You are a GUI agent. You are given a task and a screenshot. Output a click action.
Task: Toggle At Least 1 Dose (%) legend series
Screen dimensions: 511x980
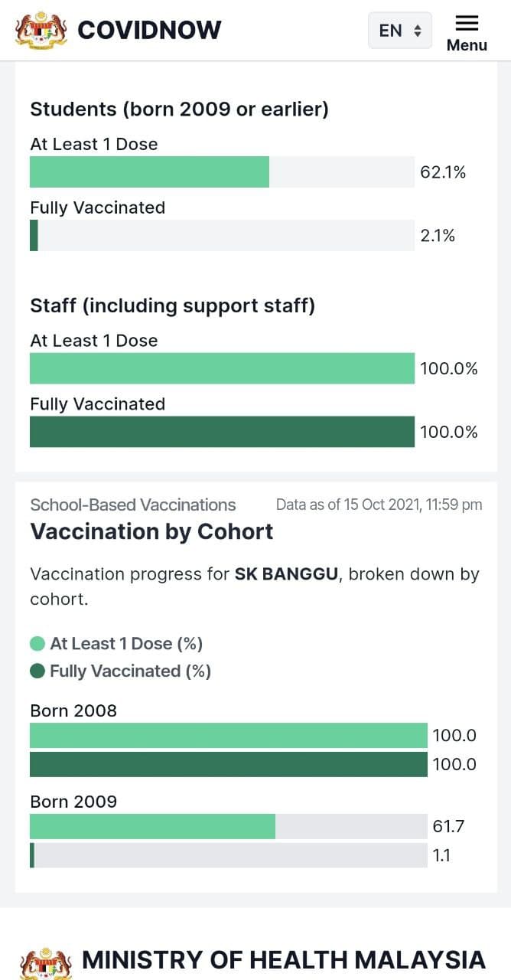[x=126, y=644]
